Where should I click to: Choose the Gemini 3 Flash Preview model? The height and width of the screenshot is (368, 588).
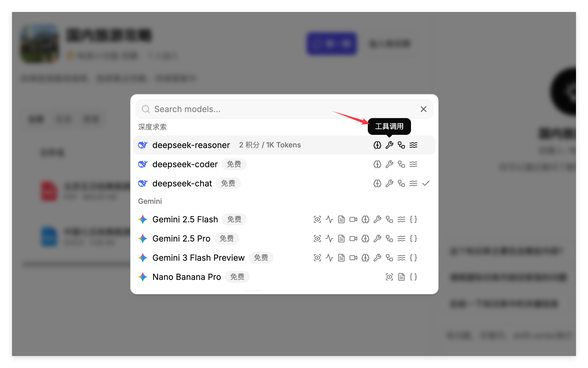pyautogui.click(x=284, y=258)
